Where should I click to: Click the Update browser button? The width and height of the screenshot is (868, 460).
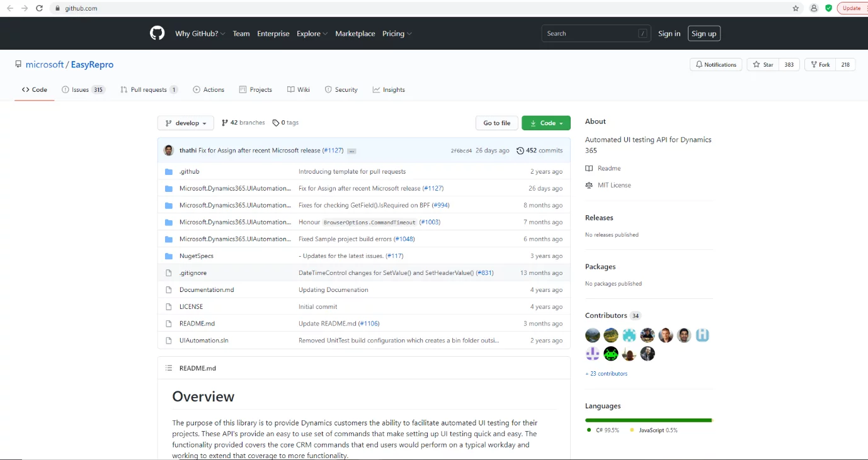point(852,8)
